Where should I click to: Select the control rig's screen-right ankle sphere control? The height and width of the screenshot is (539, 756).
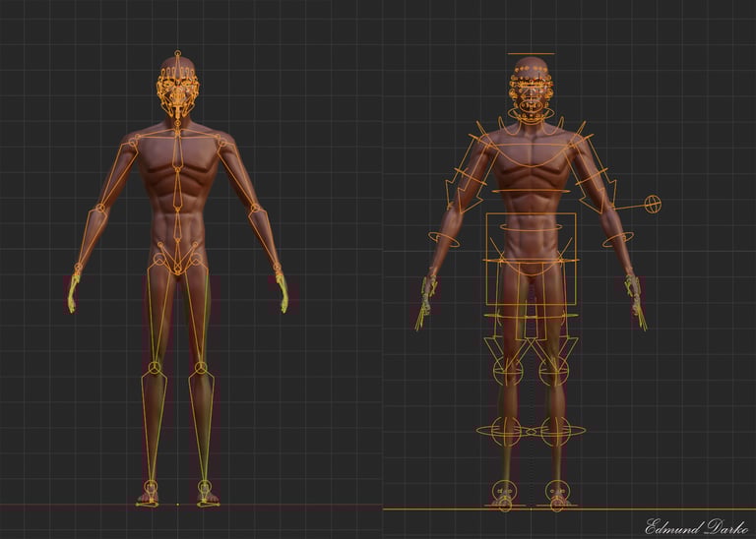point(555,431)
